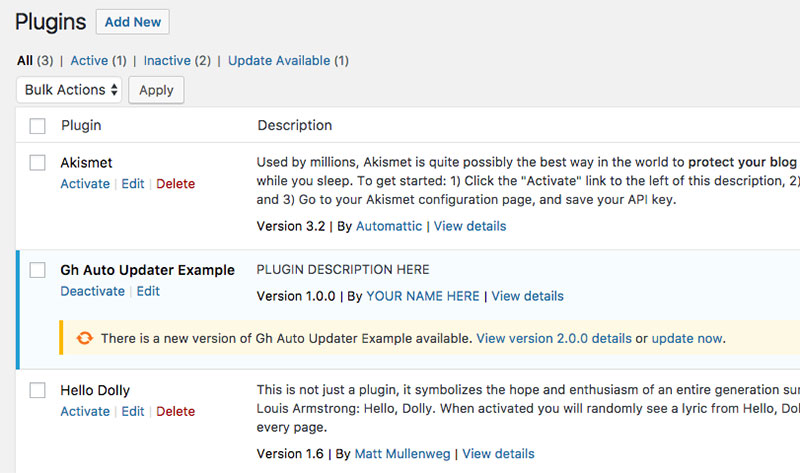Open the YOUR NAME HERE author link
This screenshot has width=800, height=473.
(x=423, y=296)
